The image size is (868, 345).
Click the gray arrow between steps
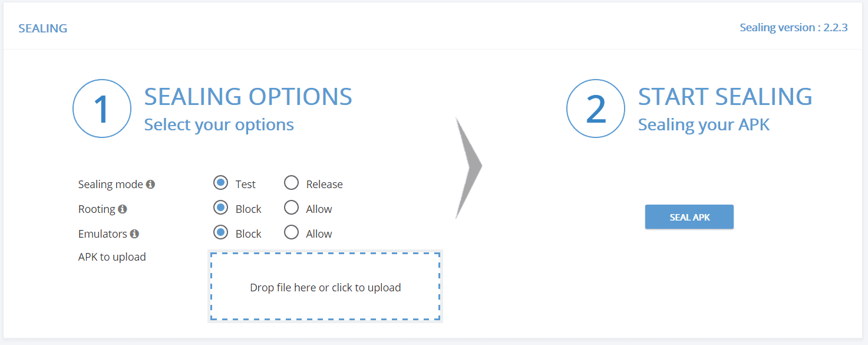click(x=469, y=167)
